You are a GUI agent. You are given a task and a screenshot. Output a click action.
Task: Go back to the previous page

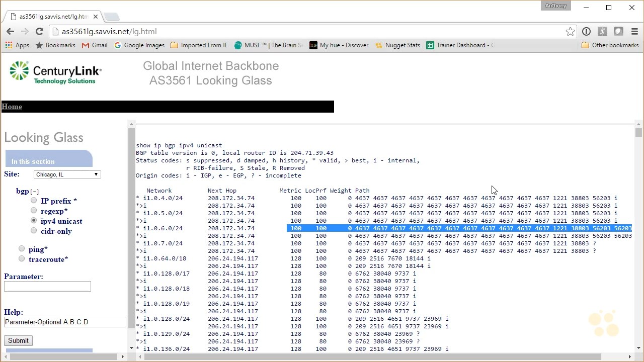(x=10, y=31)
